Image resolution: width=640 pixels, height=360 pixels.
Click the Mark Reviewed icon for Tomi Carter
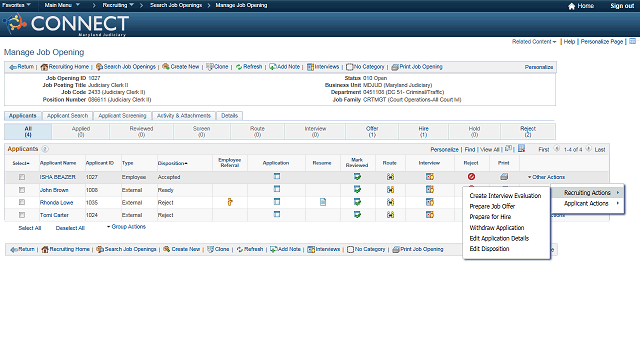coord(357,215)
